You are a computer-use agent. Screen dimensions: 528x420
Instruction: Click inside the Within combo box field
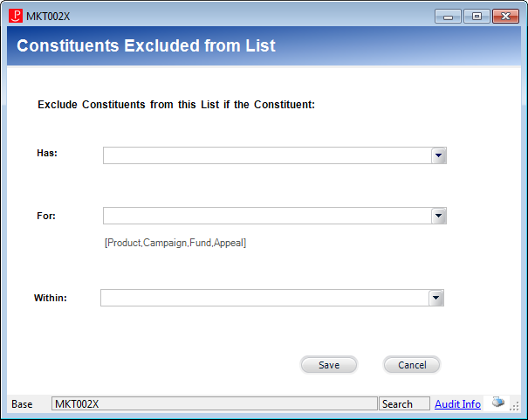tap(264, 298)
